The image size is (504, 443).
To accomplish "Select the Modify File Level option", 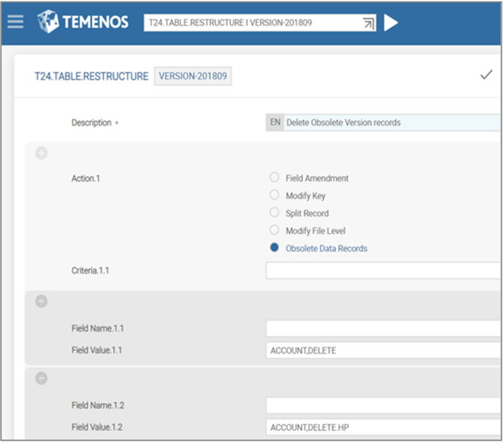I will point(275,231).
